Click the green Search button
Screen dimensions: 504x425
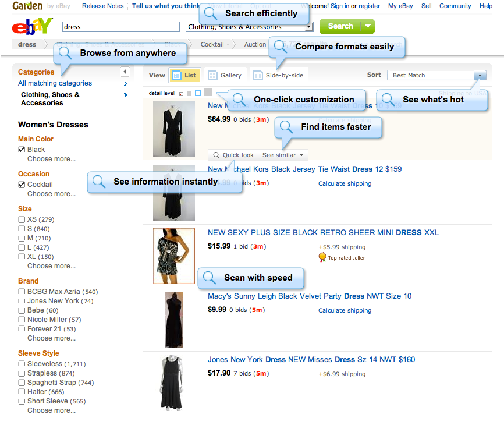(x=340, y=26)
